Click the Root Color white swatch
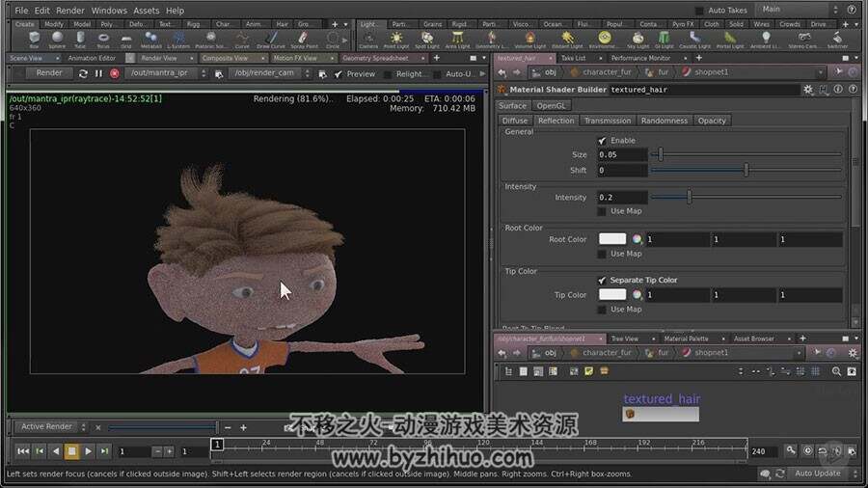This screenshot has height=488, width=868. pos(612,238)
